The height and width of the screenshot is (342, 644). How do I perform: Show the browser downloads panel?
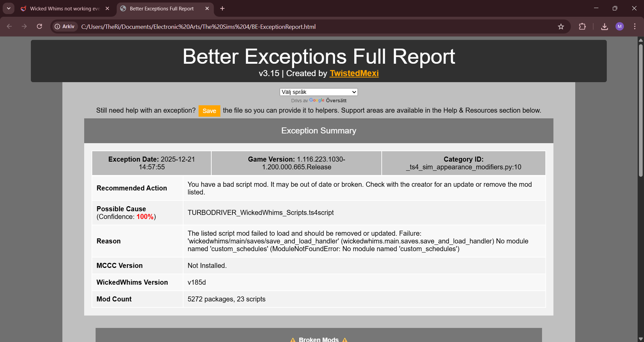604,26
